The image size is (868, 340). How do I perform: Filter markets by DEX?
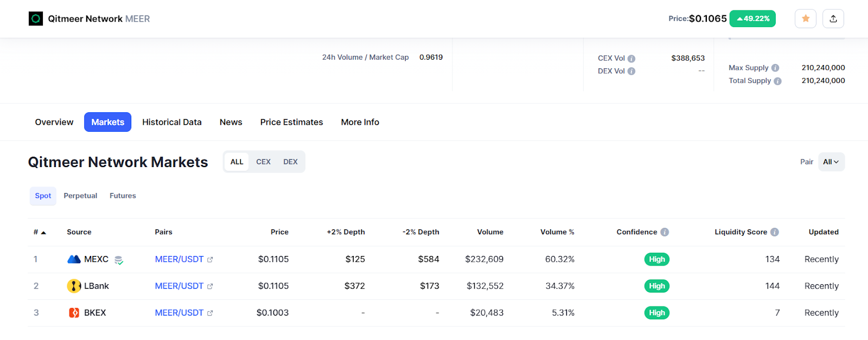tap(290, 162)
